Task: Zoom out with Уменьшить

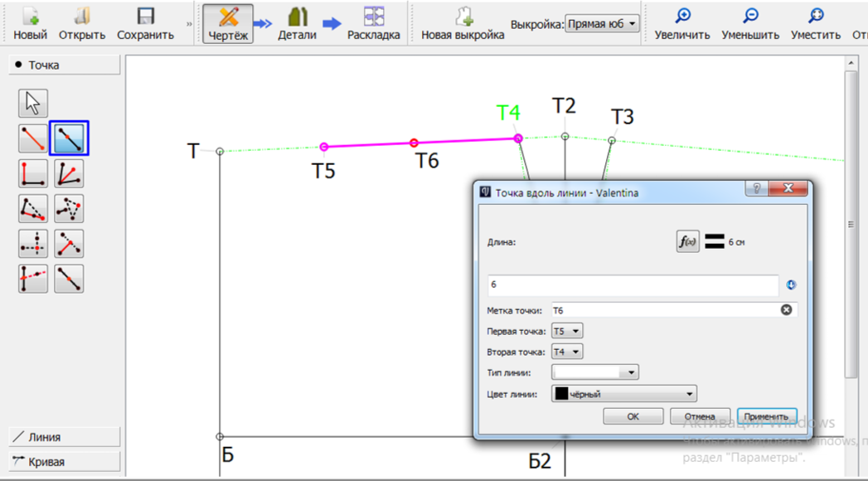Action: [750, 23]
